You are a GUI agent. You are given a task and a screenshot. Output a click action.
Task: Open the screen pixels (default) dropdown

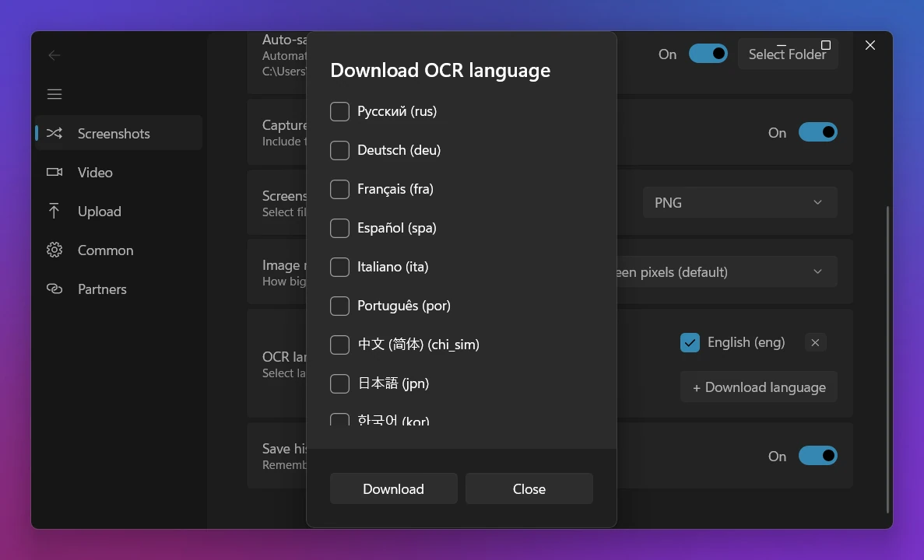[x=727, y=271]
